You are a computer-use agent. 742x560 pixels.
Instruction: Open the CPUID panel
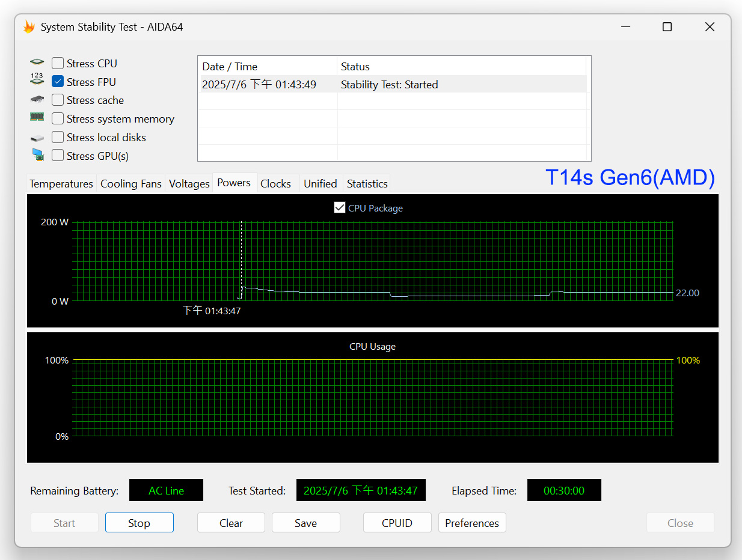397,523
